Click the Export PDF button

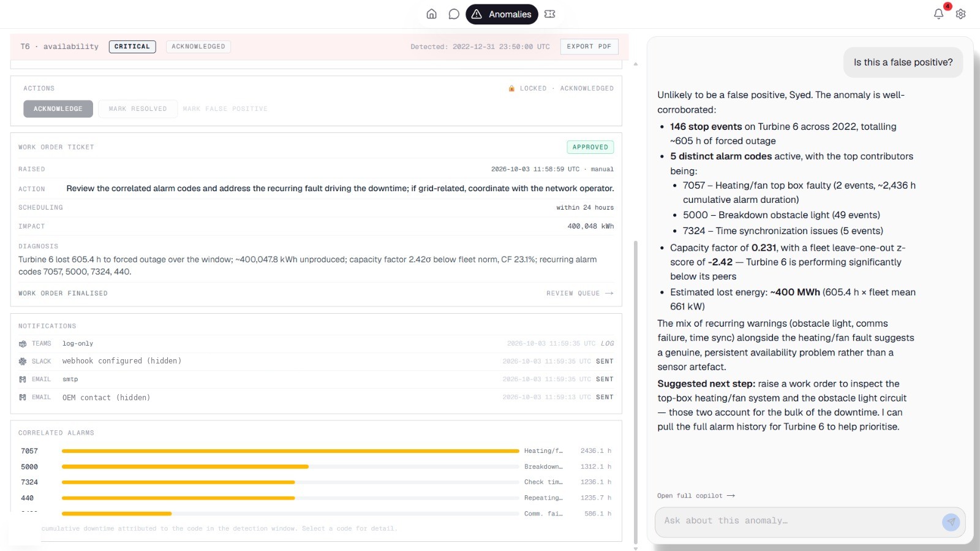coord(589,47)
